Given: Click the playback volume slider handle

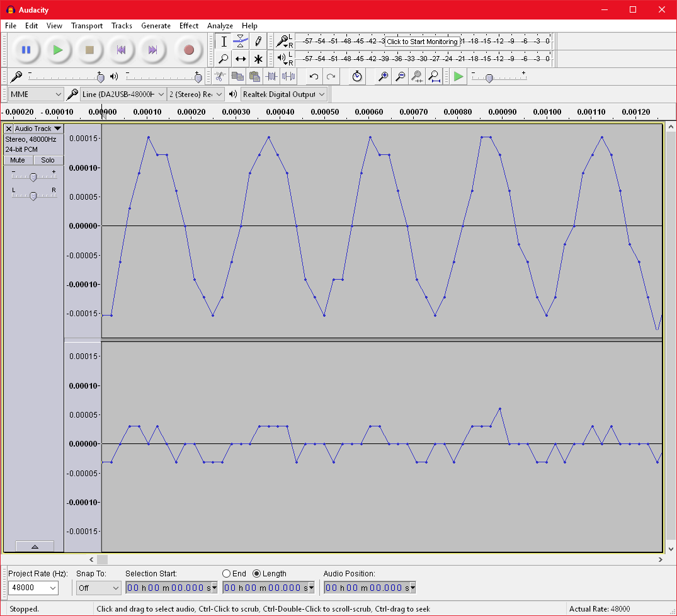Looking at the screenshot, I should [x=198, y=78].
